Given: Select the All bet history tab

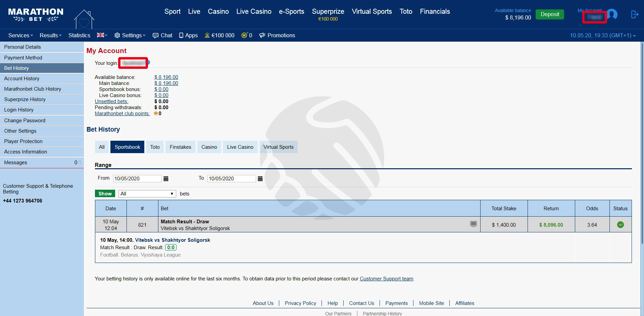Looking at the screenshot, I should [x=102, y=147].
